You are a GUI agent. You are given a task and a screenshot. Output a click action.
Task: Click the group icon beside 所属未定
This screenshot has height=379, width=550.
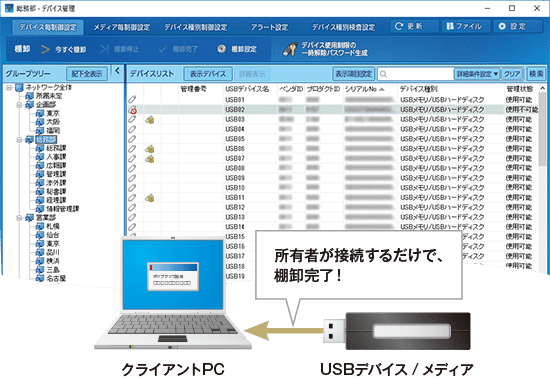point(30,96)
